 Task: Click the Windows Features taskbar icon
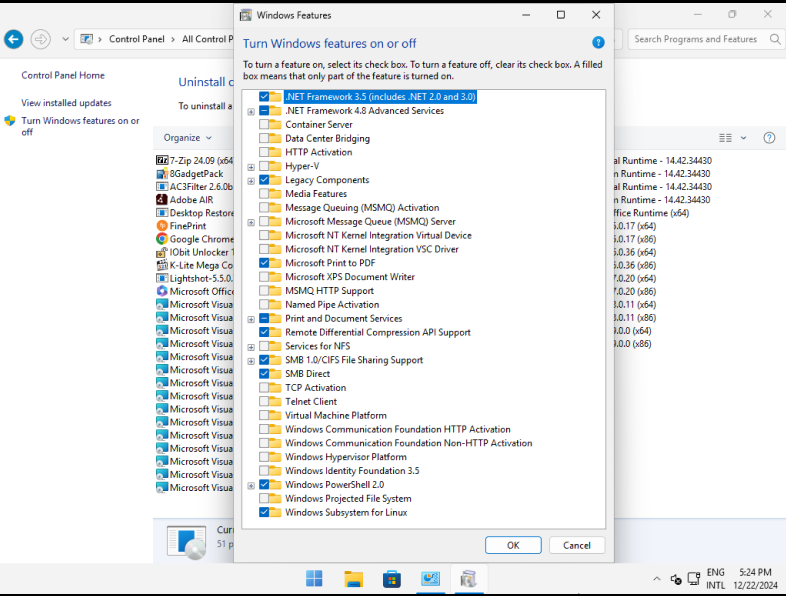[x=468, y=578]
